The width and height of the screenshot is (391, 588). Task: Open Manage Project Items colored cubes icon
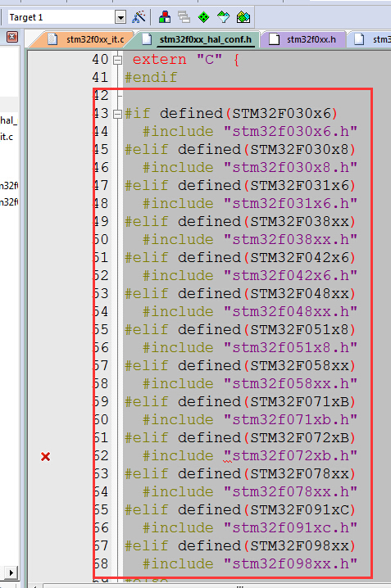[x=165, y=17]
